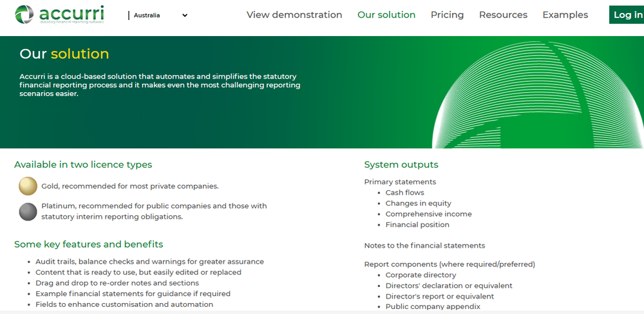Click the Corporate directory list item
The image size is (644, 314).
tap(421, 275)
